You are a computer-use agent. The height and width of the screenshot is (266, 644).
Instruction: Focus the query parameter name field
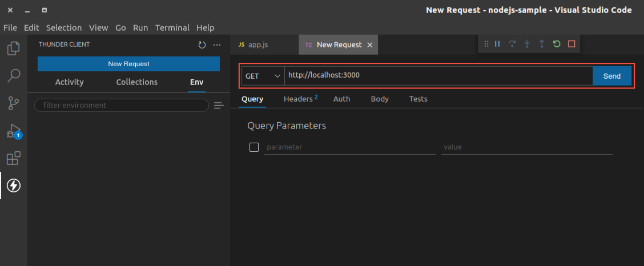(x=350, y=147)
